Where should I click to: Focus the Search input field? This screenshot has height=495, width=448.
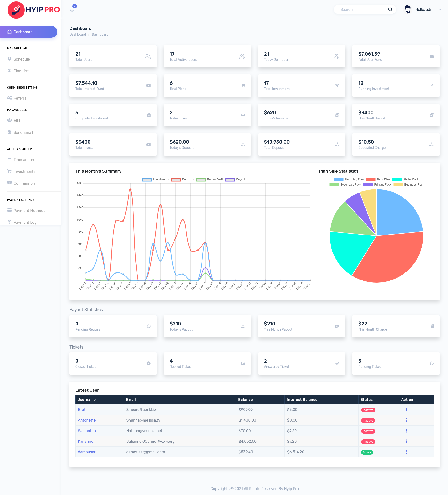pos(361,10)
